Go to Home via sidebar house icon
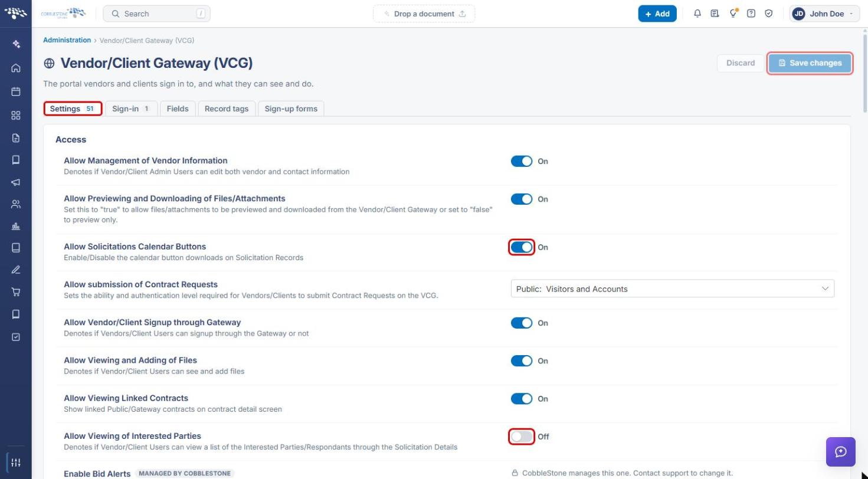The image size is (868, 479). click(16, 68)
